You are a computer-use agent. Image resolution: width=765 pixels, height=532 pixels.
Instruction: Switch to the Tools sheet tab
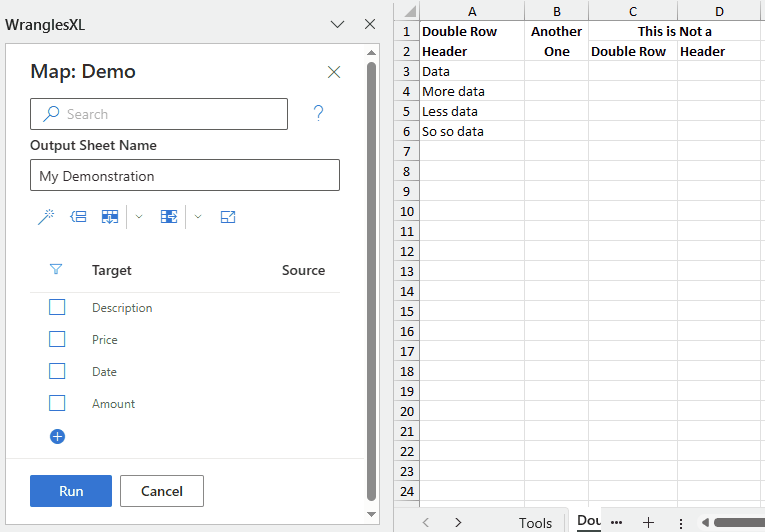point(535,522)
